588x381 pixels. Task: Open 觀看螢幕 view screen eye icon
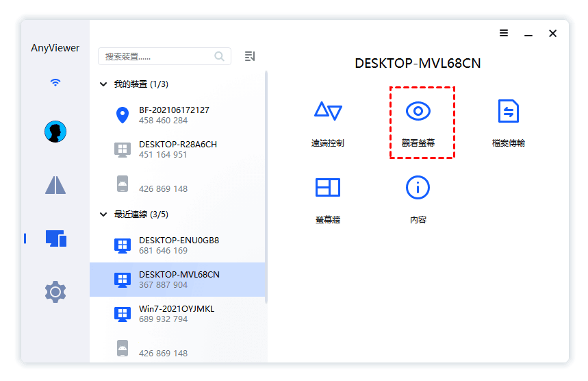click(x=418, y=112)
